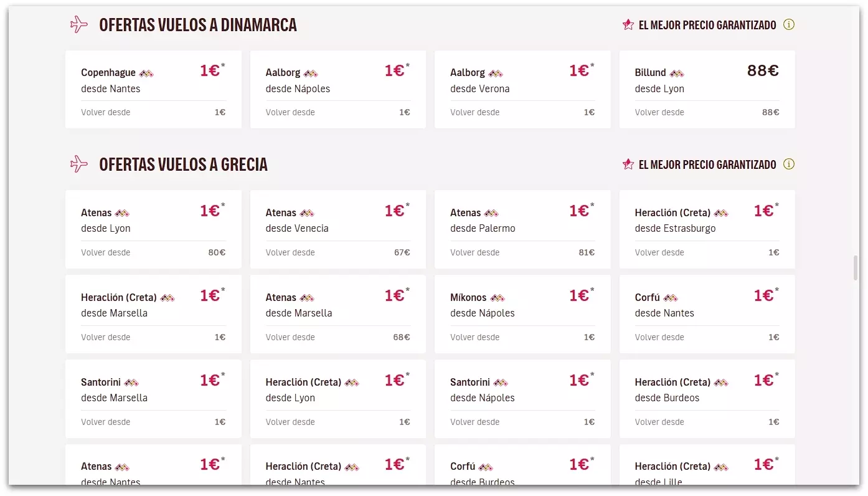868x496 pixels.
Task: Click the star icon in the Grecia header
Action: 628,165
